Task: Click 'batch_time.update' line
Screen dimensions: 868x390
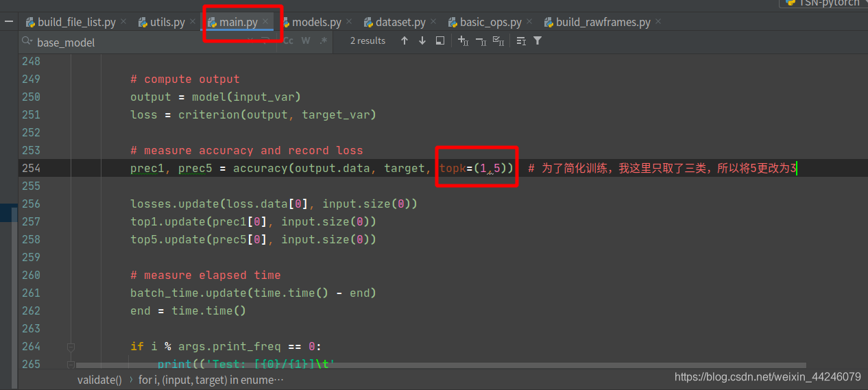Action: click(254, 293)
